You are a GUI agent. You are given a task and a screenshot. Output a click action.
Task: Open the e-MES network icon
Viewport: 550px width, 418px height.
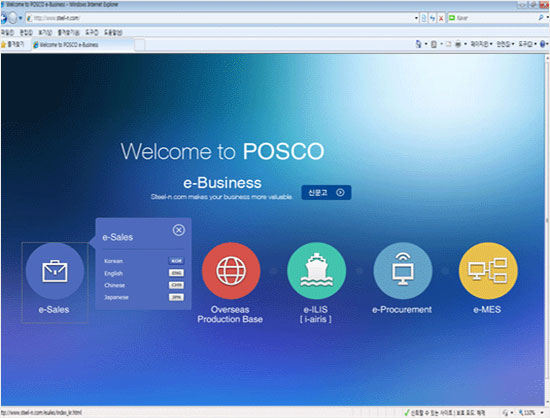pyautogui.click(x=488, y=271)
